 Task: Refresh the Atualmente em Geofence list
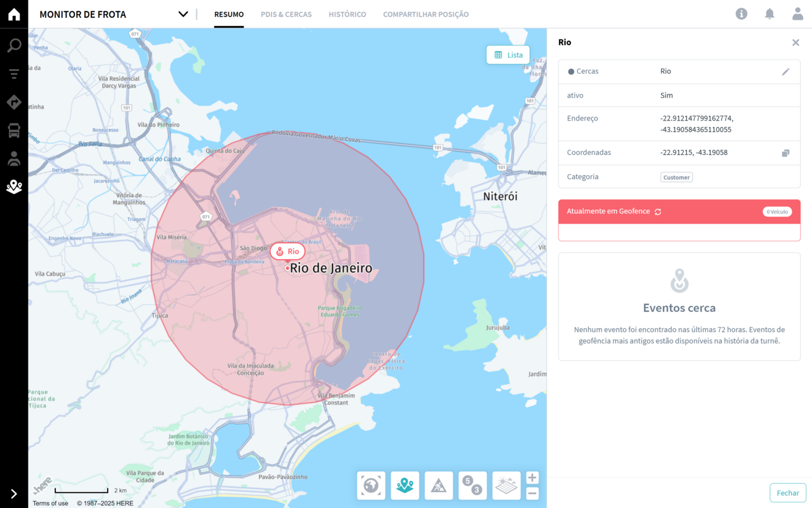(658, 211)
